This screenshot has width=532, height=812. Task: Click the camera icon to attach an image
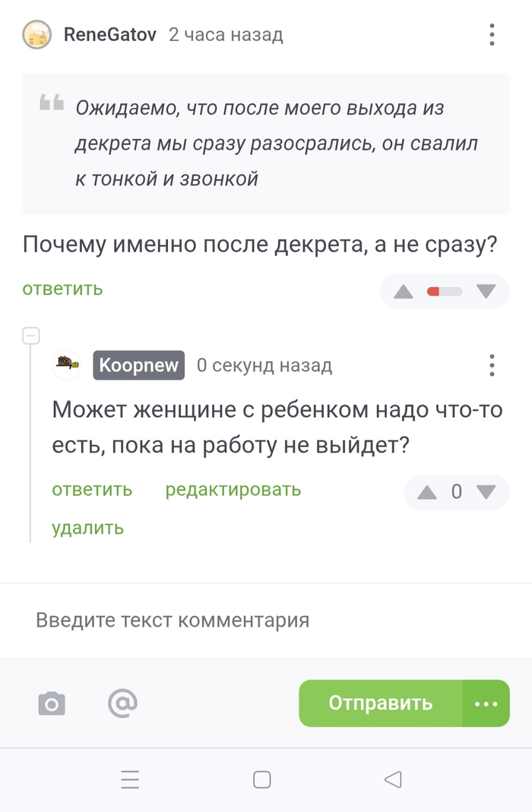click(51, 703)
